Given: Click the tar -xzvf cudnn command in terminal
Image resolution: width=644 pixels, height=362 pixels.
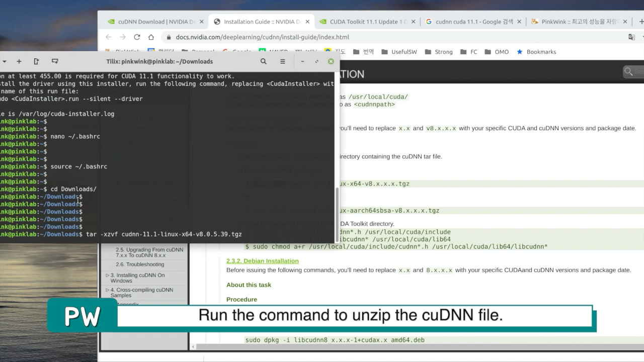Looking at the screenshot, I should coord(164,234).
